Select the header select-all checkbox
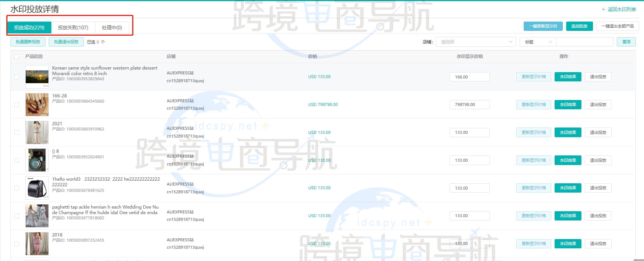The height and width of the screenshot is (261, 644). click(x=16, y=57)
